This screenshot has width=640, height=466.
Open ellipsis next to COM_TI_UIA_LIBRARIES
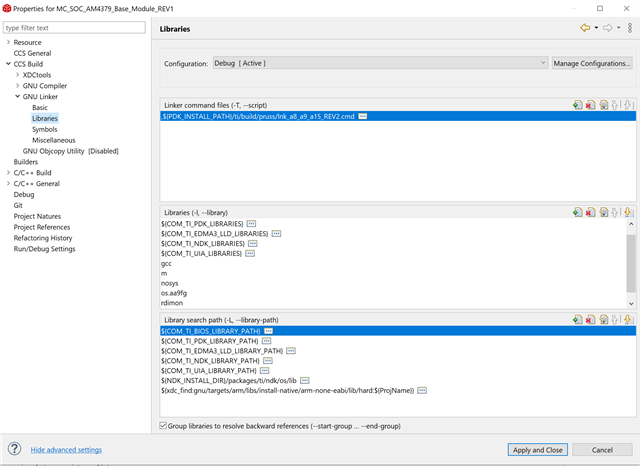(250, 253)
